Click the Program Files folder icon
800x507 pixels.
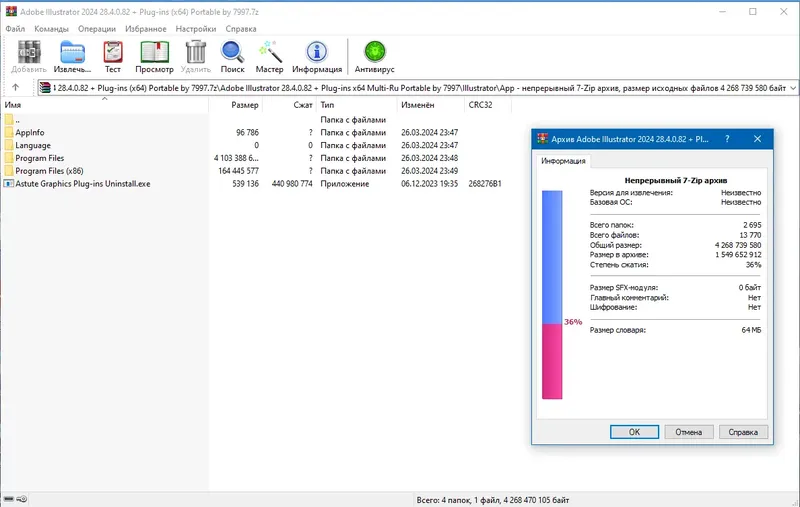point(9,158)
